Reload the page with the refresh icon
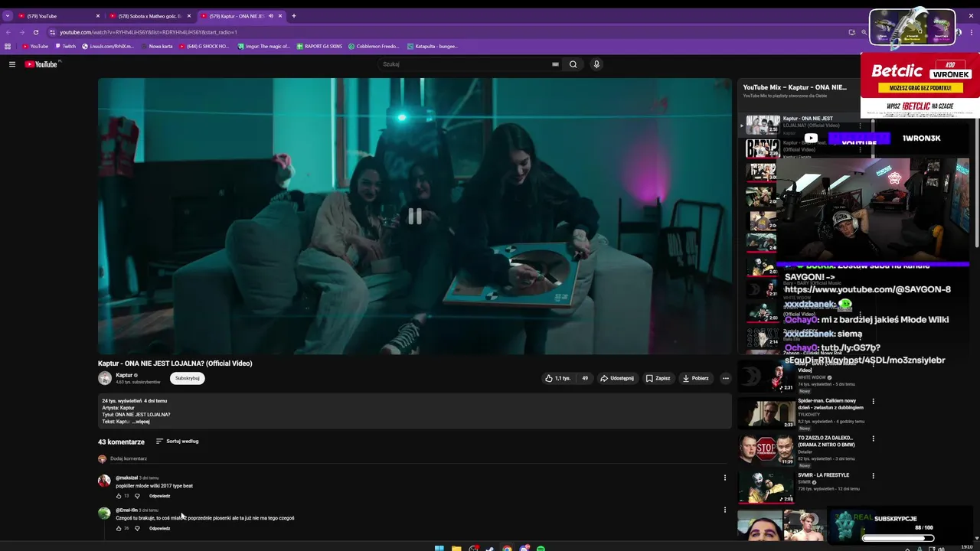Image resolution: width=980 pixels, height=551 pixels. (35, 32)
